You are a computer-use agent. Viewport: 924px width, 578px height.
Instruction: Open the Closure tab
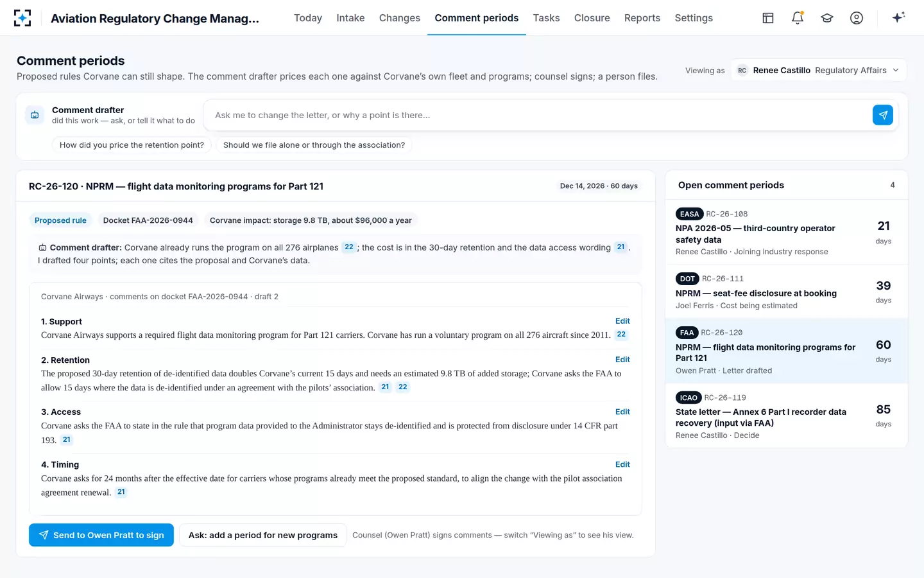tap(592, 18)
